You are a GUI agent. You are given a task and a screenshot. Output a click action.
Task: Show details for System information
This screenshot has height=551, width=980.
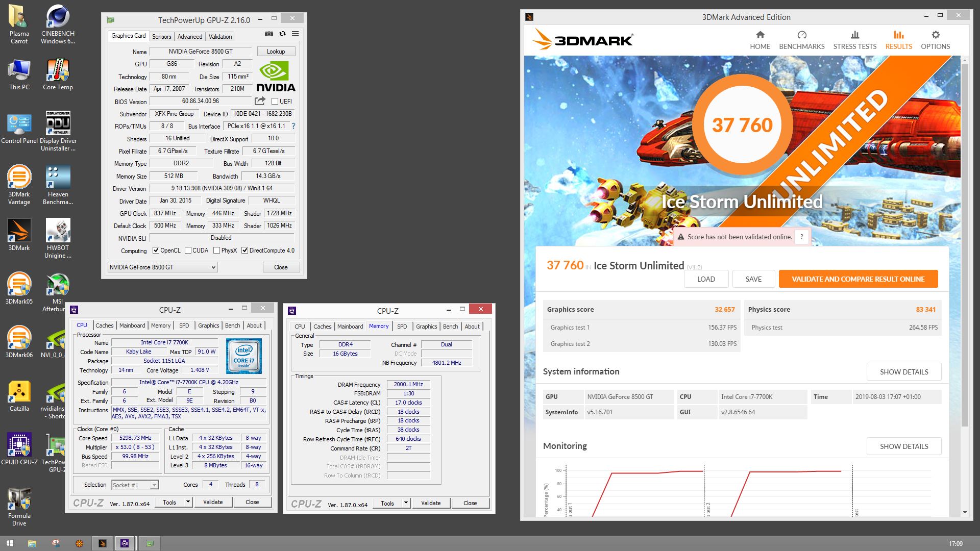click(x=904, y=372)
